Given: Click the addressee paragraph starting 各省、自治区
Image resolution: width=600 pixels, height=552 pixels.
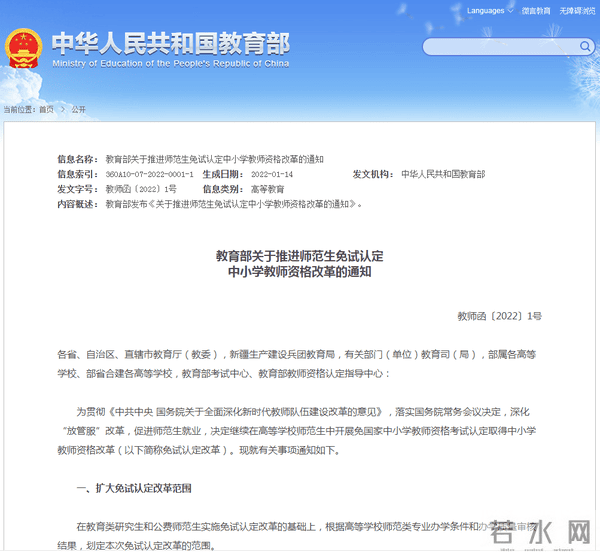Looking at the screenshot, I should (297, 364).
